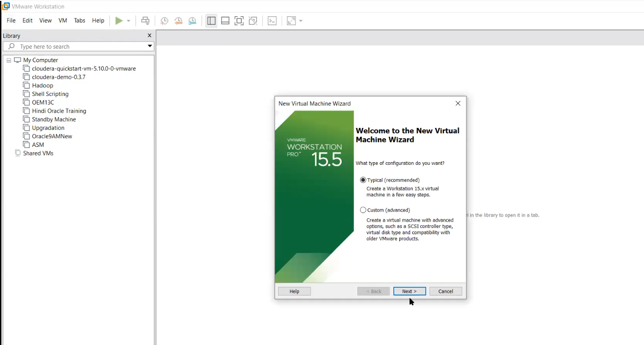Click the My Computer monitor icon
Image resolution: width=644 pixels, height=345 pixels.
point(18,60)
